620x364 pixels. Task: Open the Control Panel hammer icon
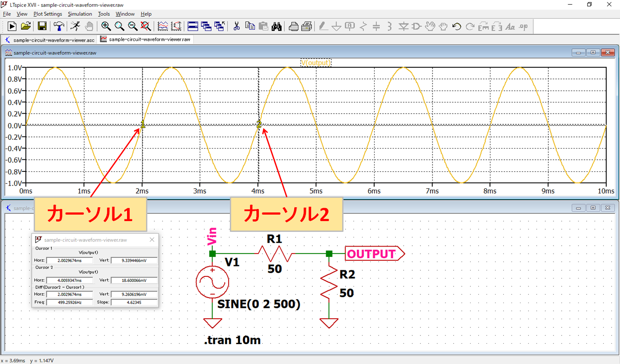(58, 26)
